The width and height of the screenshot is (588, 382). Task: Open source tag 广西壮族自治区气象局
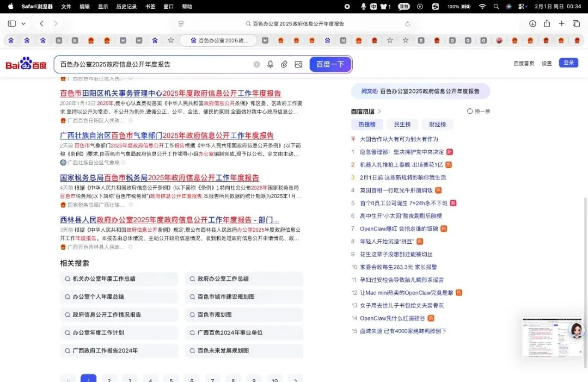pos(94,163)
